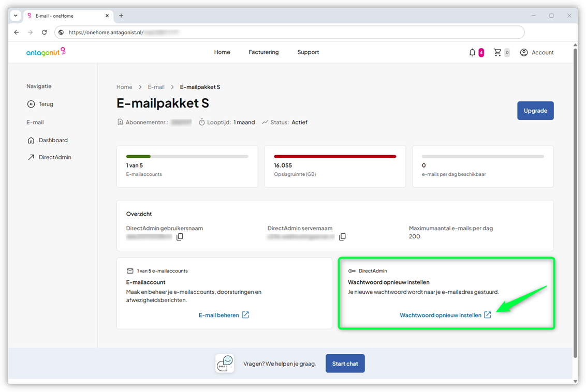Image resolution: width=586 pixels, height=392 pixels.
Task: Copy the DirectAdmin gebruikersnaam
Action: (x=180, y=237)
